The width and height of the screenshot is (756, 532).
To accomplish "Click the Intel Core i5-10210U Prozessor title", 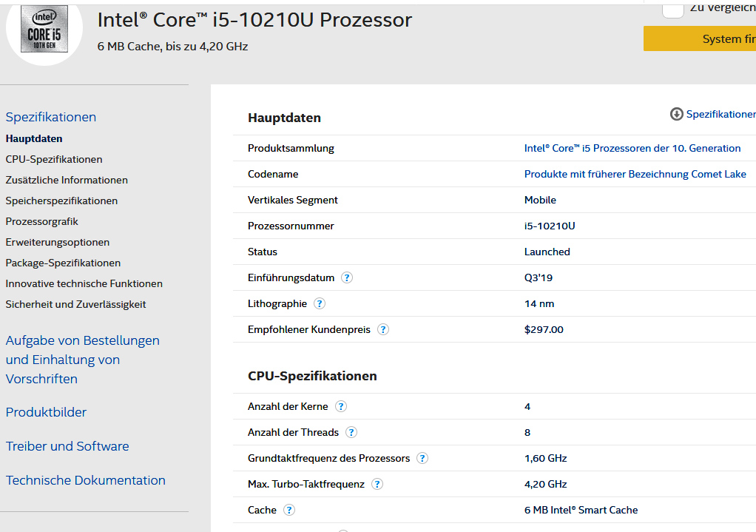I will coord(254,20).
